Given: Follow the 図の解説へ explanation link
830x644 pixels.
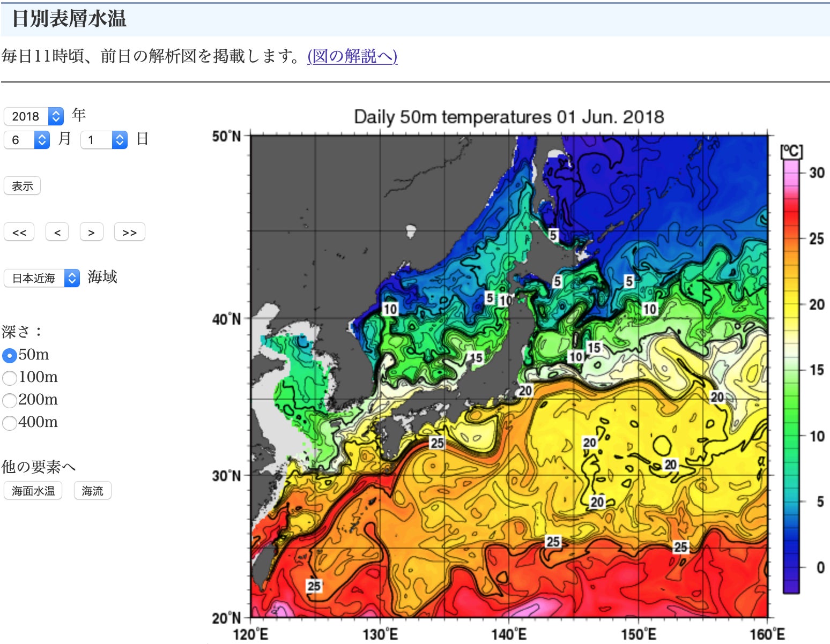Looking at the screenshot, I should pyautogui.click(x=352, y=56).
